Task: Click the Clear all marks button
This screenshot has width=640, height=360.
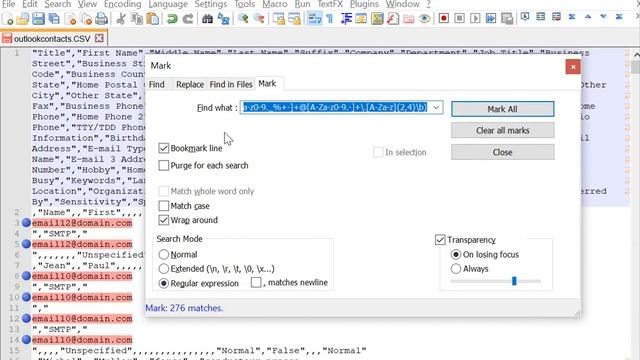Action: pyautogui.click(x=502, y=131)
